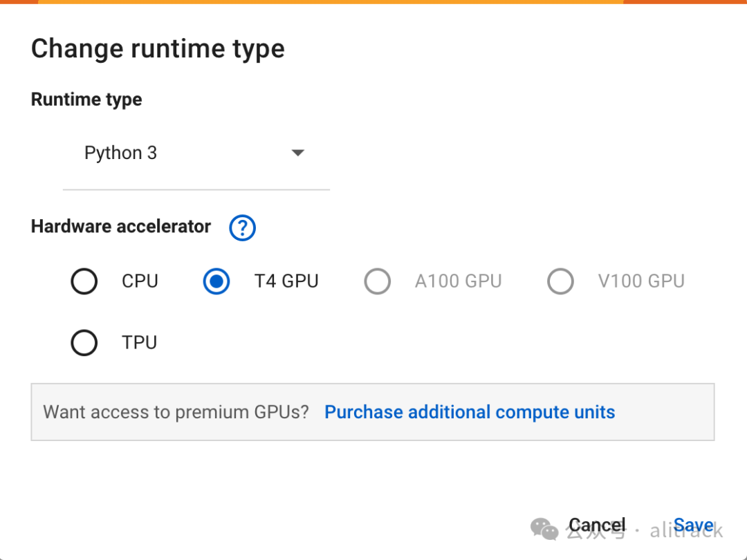Expand the Runtime type dropdown arrow
This screenshot has width=747, height=560.
coord(298,153)
